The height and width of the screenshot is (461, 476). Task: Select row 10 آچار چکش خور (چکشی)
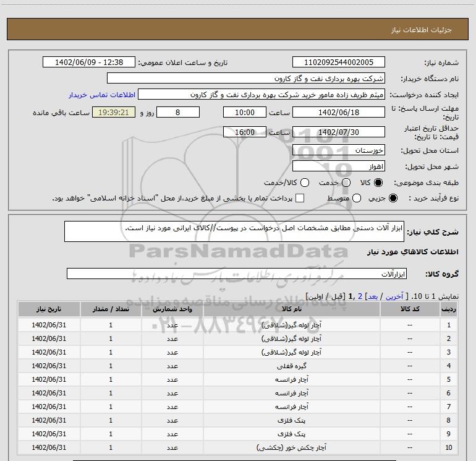point(237,447)
